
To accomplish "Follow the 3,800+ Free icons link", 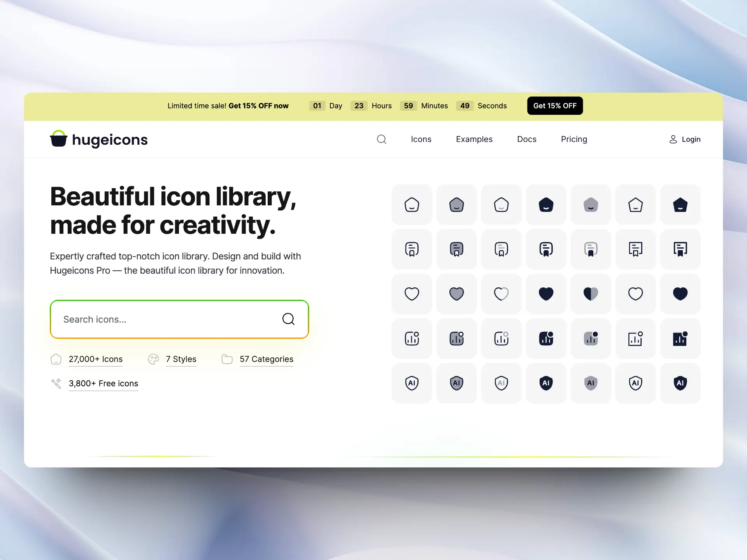I will [103, 383].
